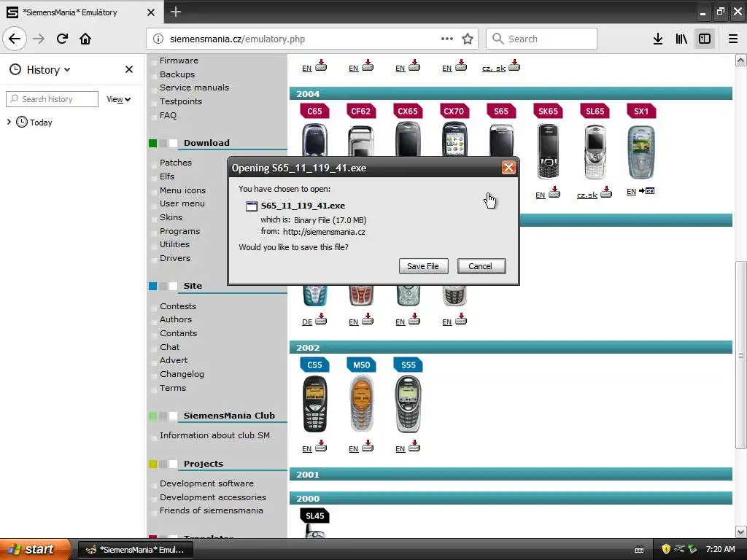Click the address bar URL

pos(237,39)
